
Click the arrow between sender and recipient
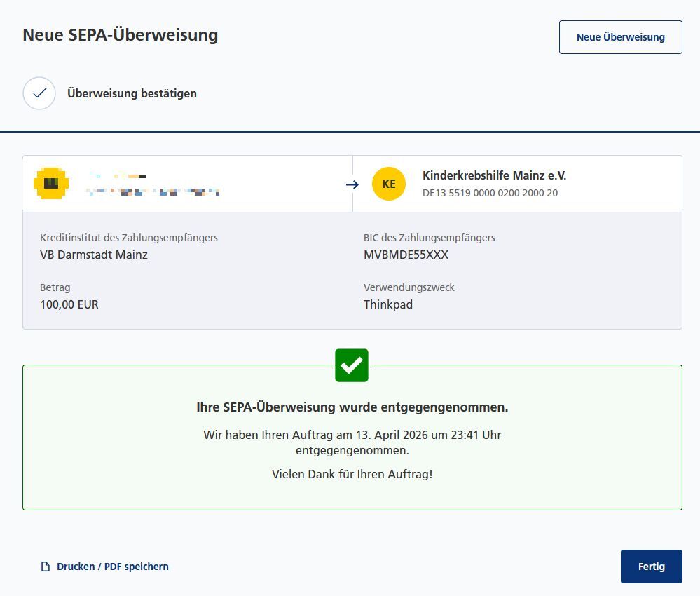352,184
